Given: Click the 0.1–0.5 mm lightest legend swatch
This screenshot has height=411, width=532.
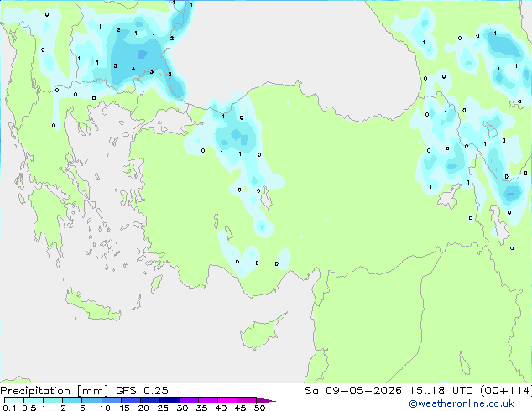Looking at the screenshot, I should [14, 400].
